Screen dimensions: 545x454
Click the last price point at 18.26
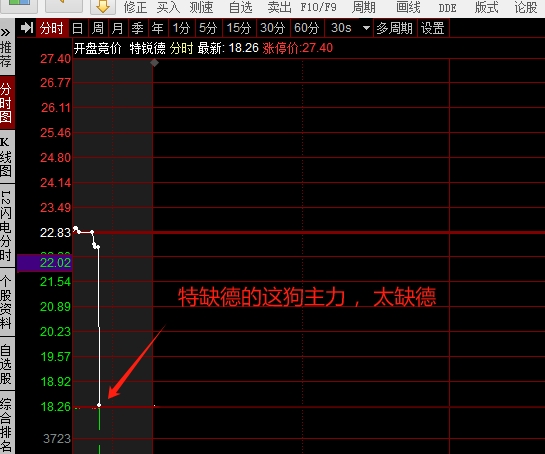tap(99, 405)
